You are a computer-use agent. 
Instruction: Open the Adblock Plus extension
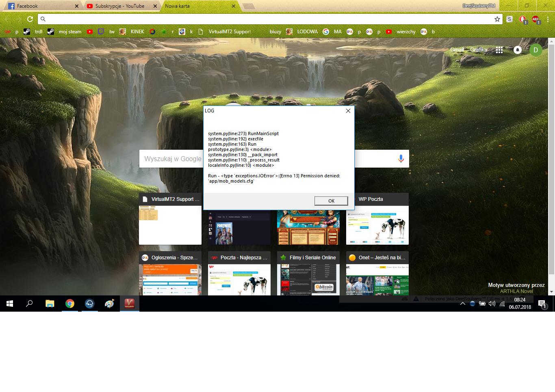pyautogui.click(x=535, y=19)
